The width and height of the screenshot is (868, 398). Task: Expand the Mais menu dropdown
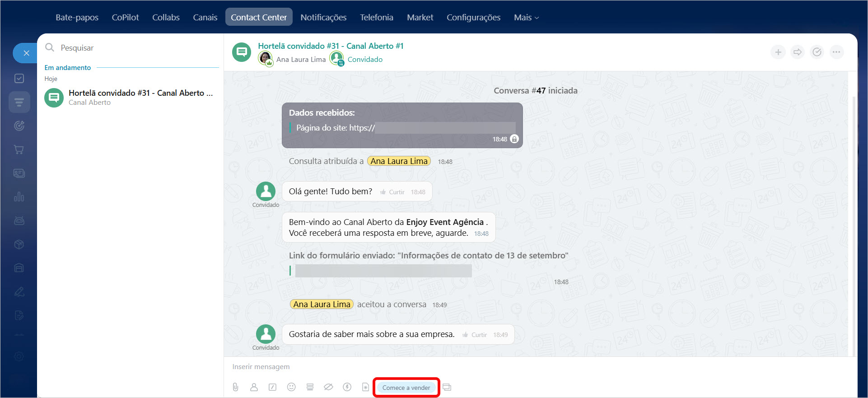526,18
